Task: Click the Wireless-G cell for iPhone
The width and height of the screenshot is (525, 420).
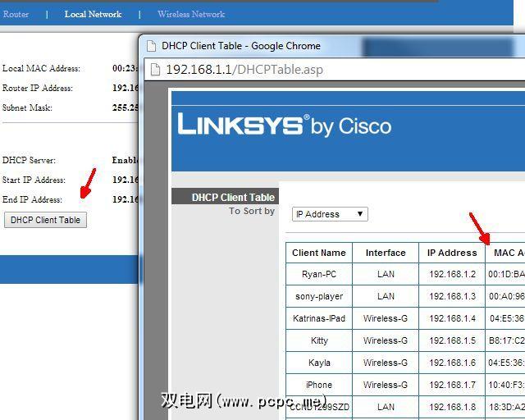Action: [386, 385]
